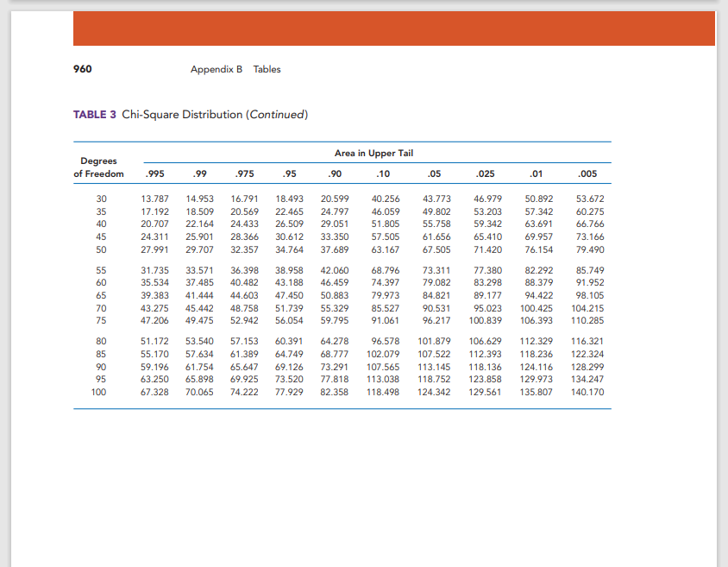Click the cell 59.795

click(335, 320)
